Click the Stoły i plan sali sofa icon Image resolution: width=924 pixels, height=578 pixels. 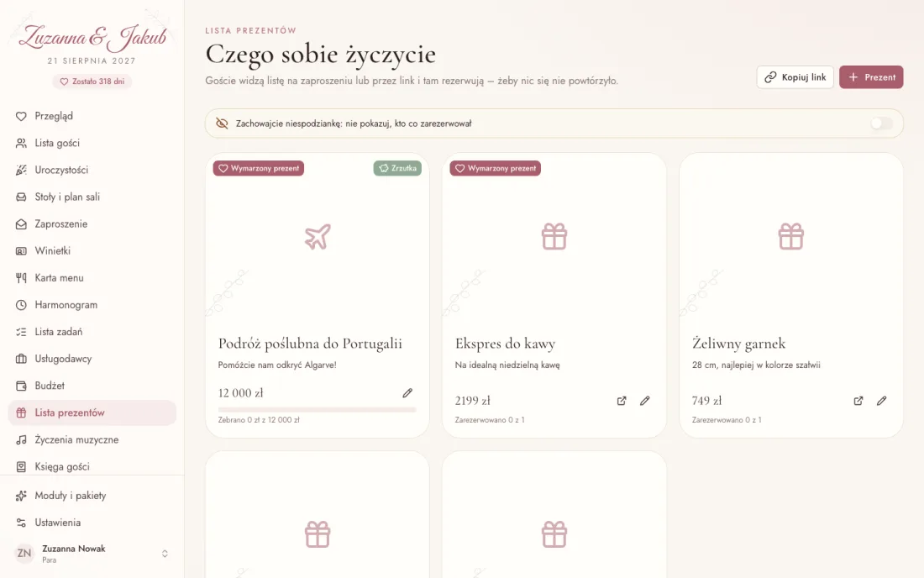click(x=21, y=197)
